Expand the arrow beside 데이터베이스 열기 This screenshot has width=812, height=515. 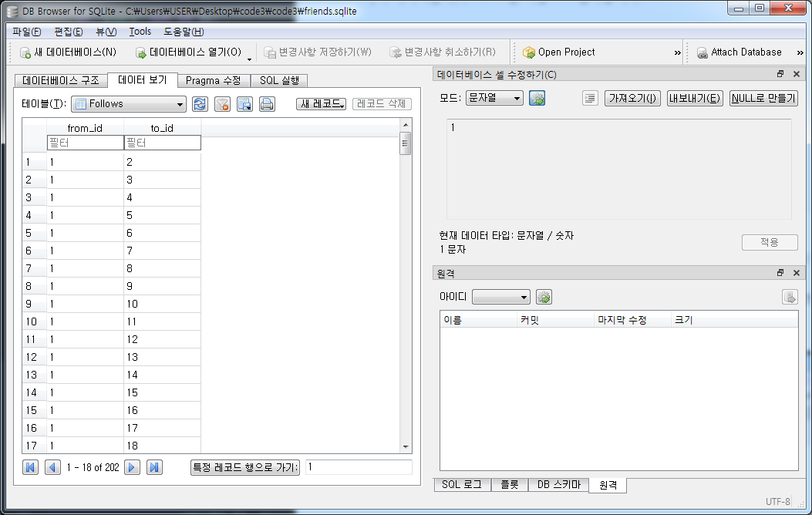[x=249, y=59]
